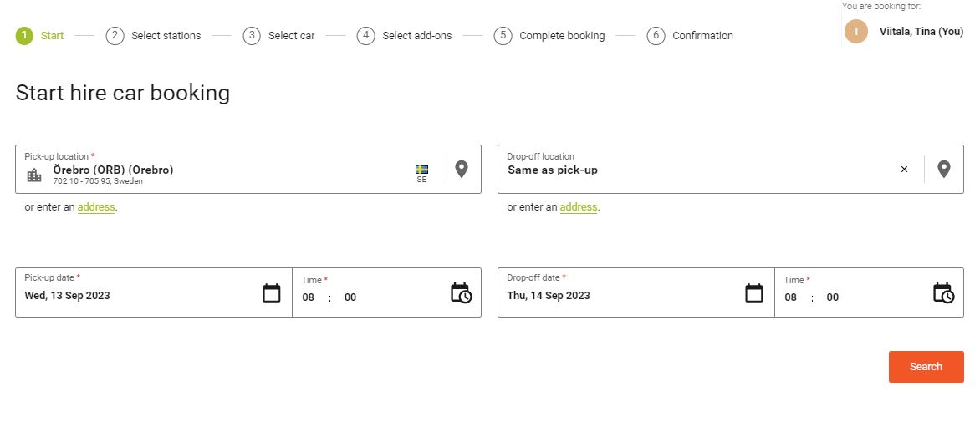Go to step 3 Select car

click(x=278, y=36)
